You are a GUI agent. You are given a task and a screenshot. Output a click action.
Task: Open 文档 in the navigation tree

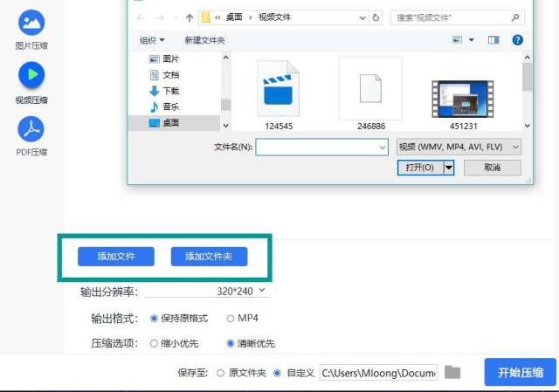164,75
